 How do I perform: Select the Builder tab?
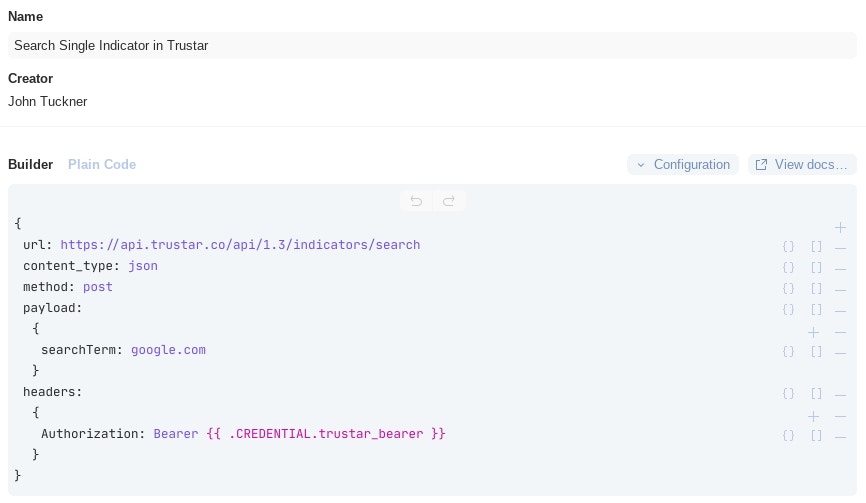30,165
